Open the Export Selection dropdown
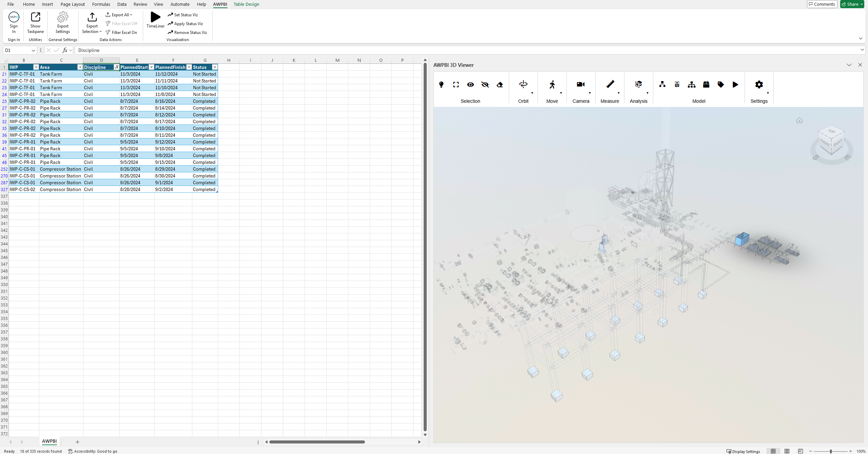 click(92, 22)
